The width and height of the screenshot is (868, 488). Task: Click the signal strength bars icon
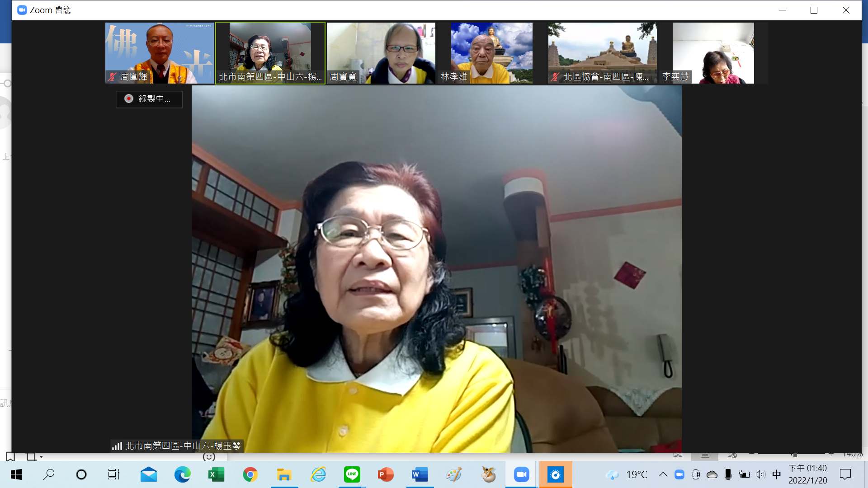117,446
